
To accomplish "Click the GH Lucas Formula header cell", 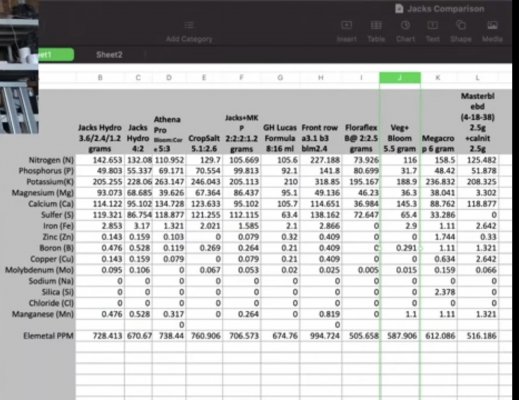I will point(280,138).
